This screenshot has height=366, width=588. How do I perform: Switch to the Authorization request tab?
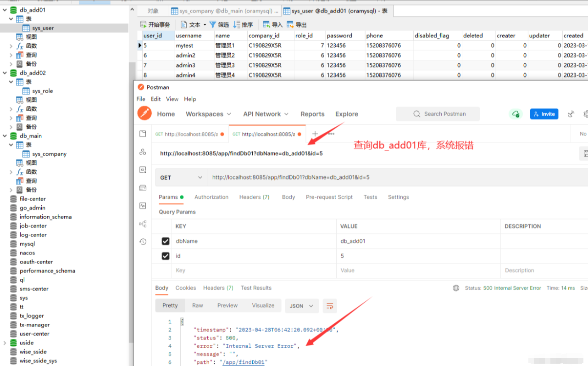tap(211, 197)
